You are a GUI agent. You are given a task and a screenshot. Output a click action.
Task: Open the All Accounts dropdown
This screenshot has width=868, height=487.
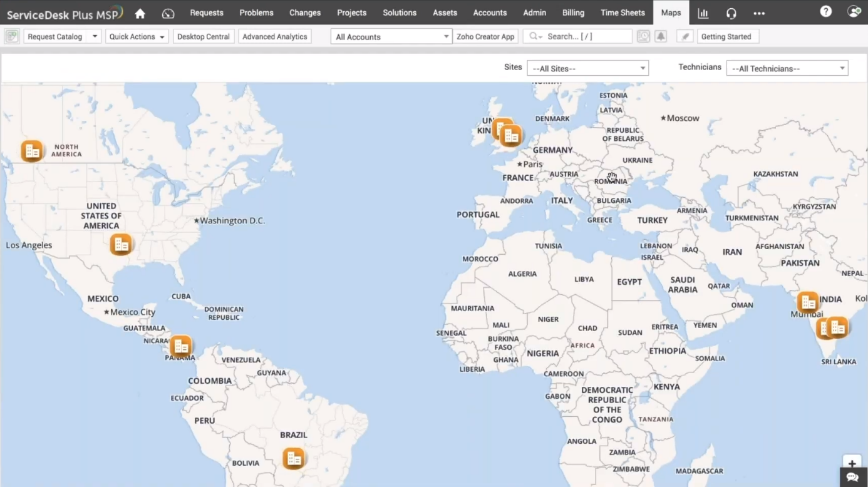[x=391, y=37]
